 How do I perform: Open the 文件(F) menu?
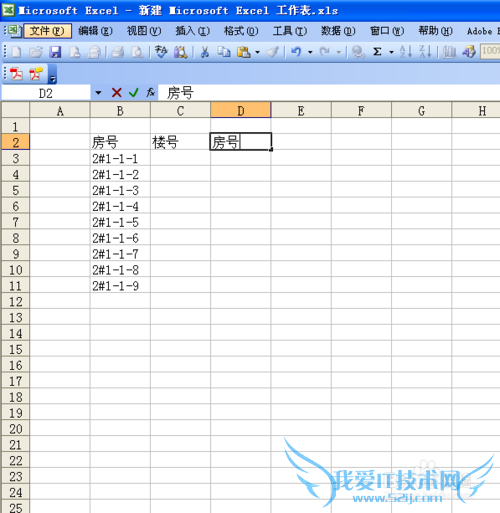click(47, 31)
